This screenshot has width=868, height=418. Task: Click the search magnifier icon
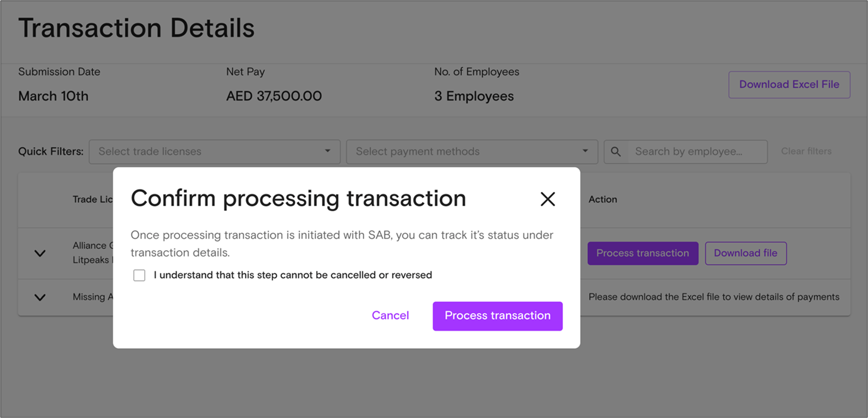point(615,152)
